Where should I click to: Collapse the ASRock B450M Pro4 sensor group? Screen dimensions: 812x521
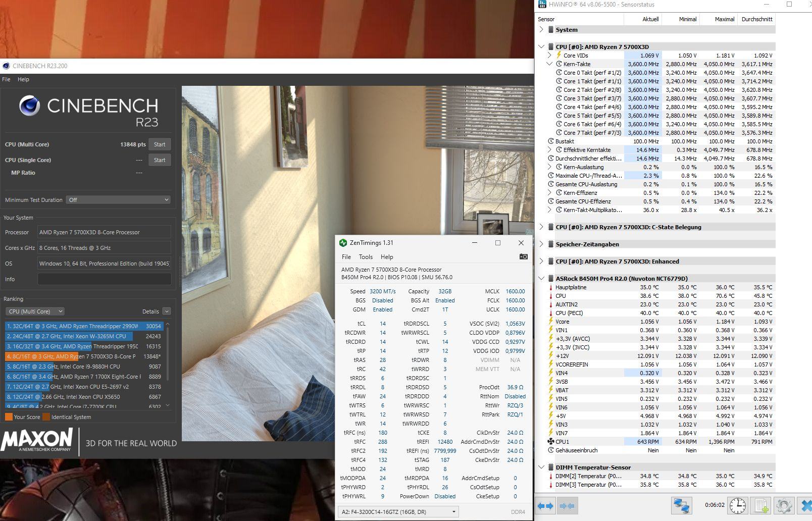tap(541, 279)
